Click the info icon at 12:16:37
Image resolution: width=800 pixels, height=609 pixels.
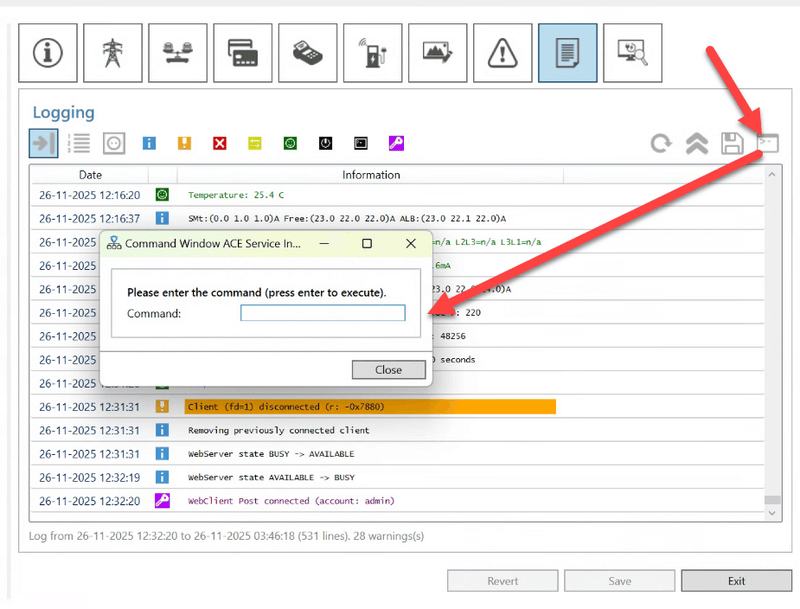[162, 218]
